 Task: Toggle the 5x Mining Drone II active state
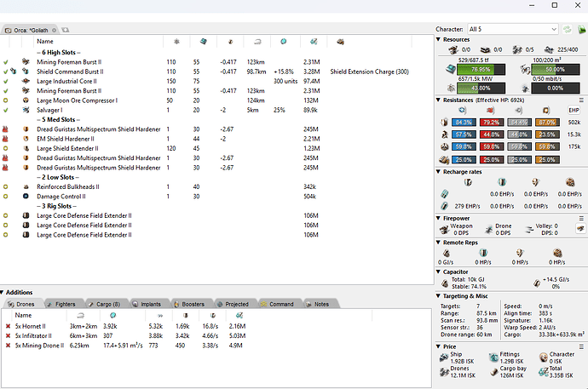click(x=8, y=346)
